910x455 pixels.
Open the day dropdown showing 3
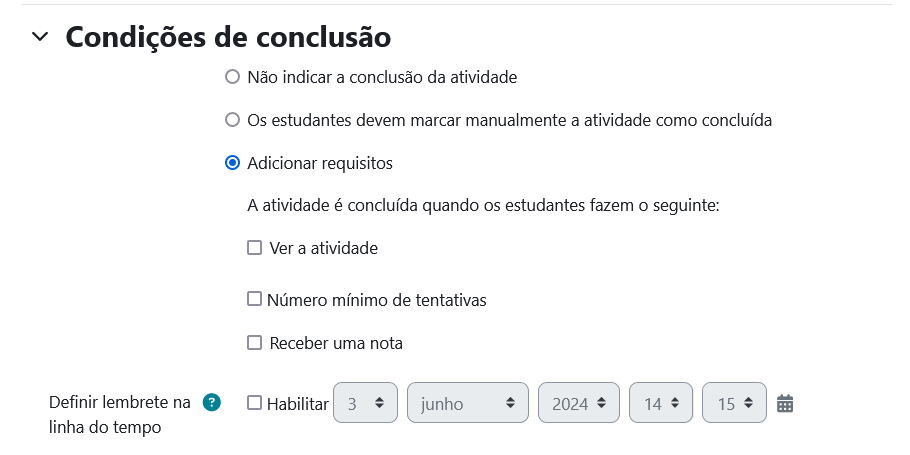coord(365,404)
